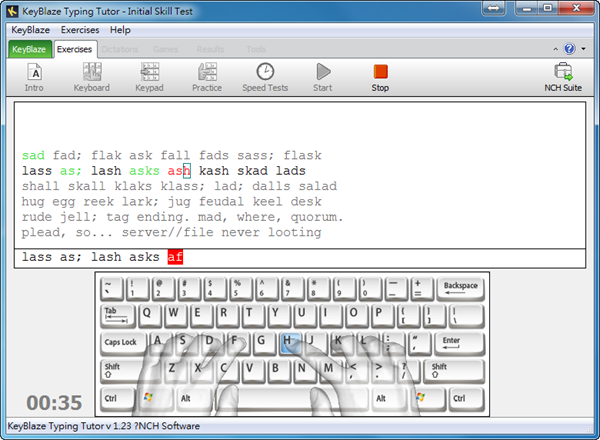Select the Tools tab

click(256, 49)
